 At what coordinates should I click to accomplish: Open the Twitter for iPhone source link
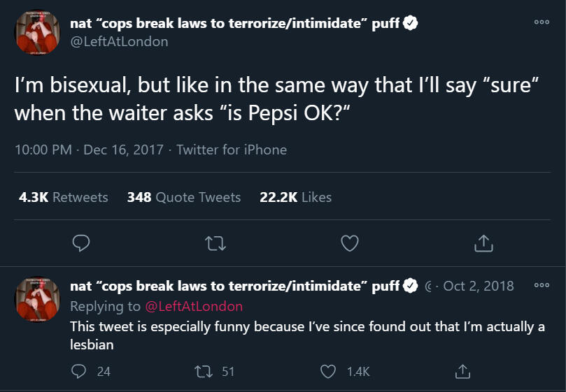point(232,150)
